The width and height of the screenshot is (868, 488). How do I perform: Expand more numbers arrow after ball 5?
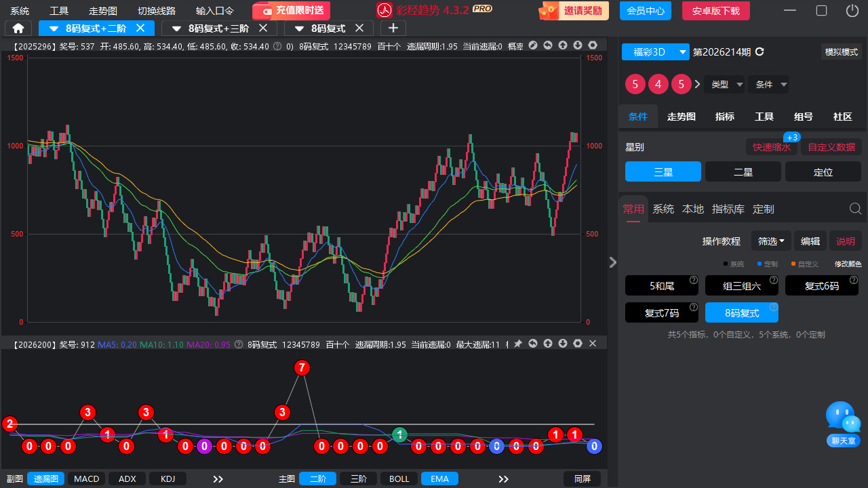click(x=697, y=85)
